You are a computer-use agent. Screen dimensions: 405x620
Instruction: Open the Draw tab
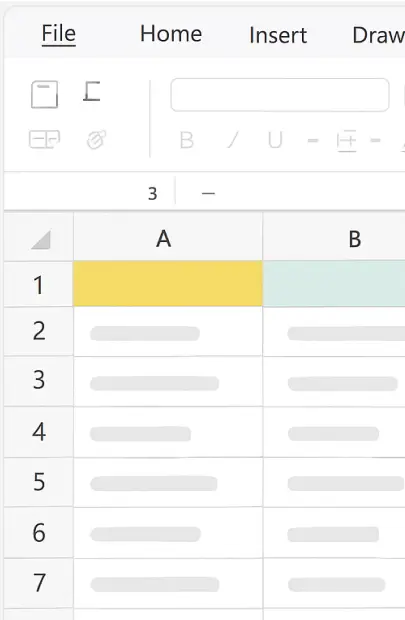point(379,35)
